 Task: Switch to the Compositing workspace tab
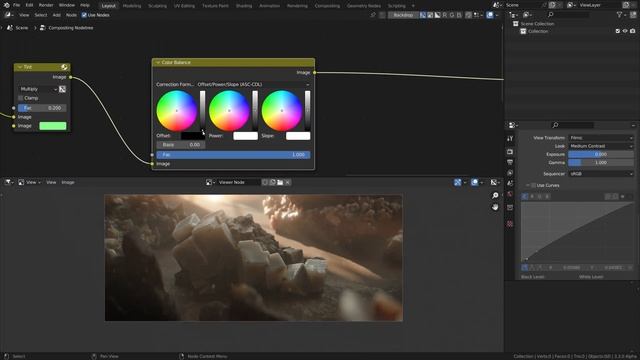coord(327,6)
